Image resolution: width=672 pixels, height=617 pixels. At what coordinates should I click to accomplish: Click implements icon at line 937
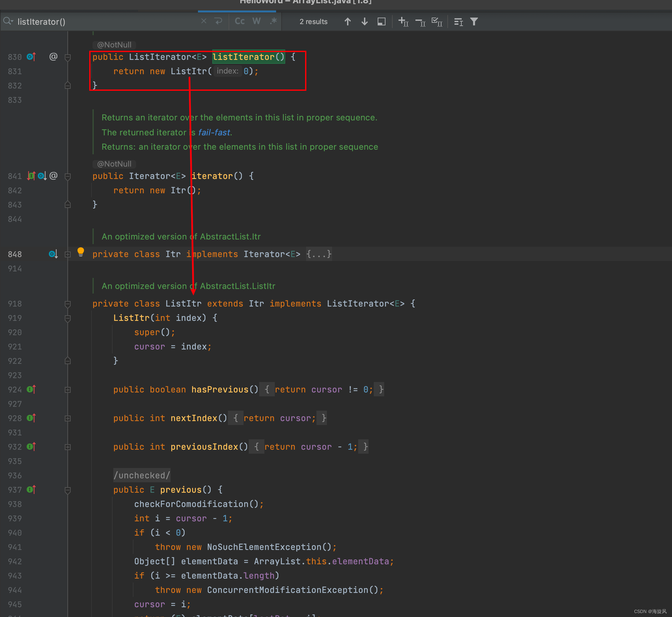[31, 489]
